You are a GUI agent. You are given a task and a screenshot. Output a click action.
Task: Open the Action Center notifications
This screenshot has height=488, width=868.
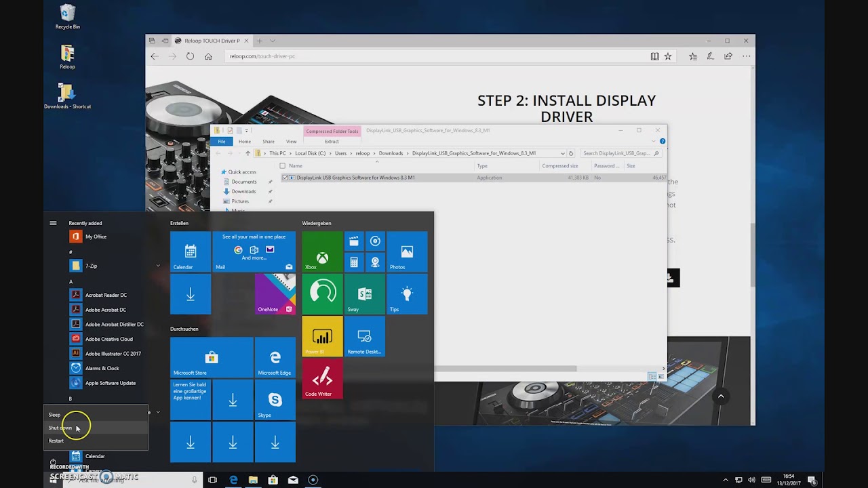tap(812, 480)
